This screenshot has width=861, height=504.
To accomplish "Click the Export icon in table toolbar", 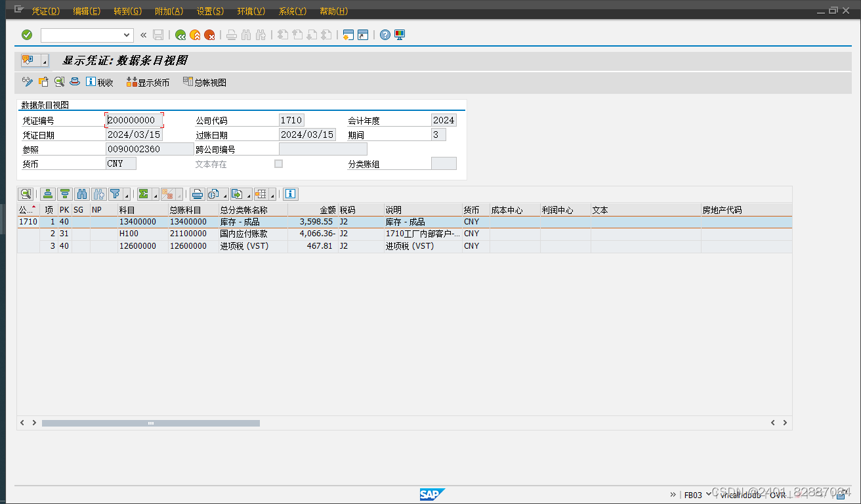I will [x=238, y=194].
